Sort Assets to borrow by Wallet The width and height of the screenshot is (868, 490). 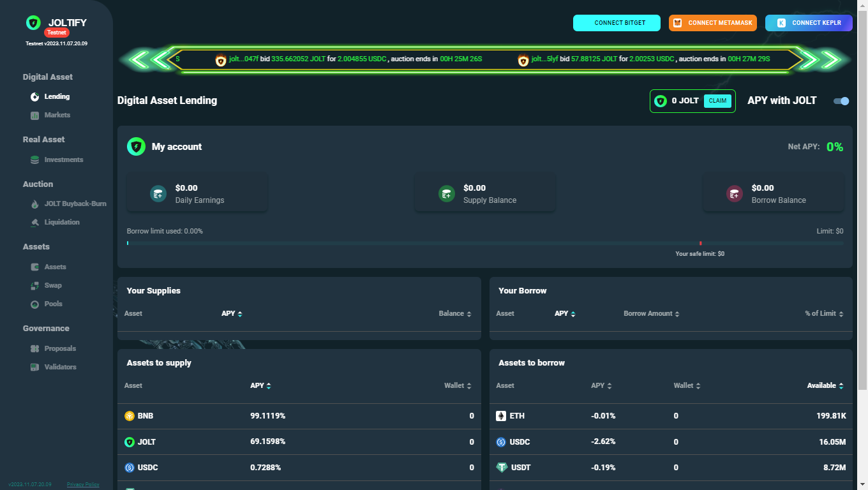(687, 386)
